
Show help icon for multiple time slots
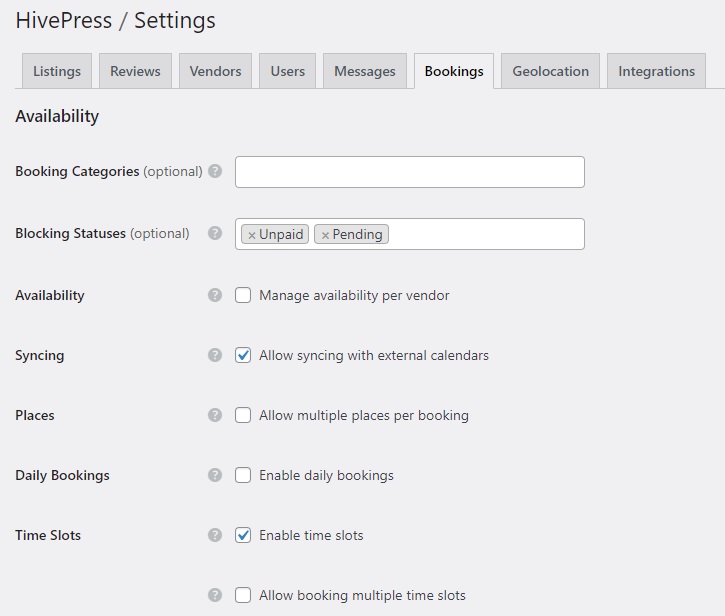tap(215, 595)
